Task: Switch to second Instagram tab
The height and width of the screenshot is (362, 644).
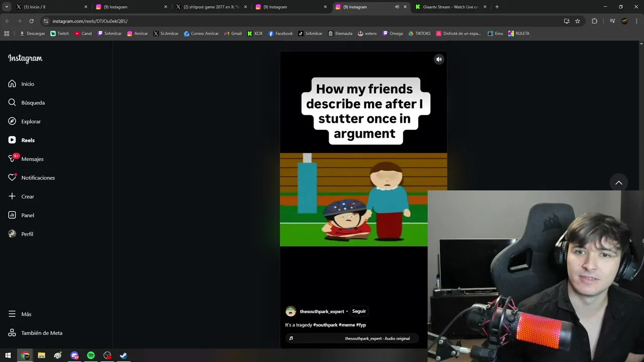Action: pos(290,7)
